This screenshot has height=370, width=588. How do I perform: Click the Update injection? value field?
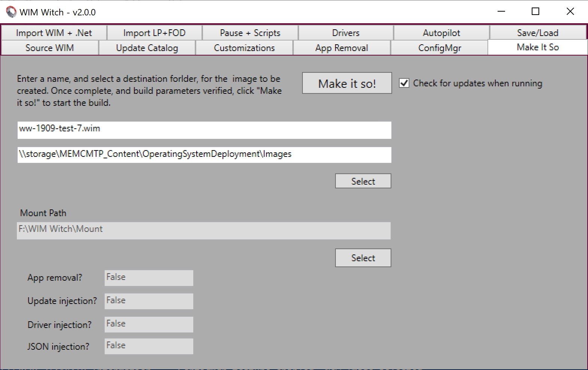pos(149,301)
